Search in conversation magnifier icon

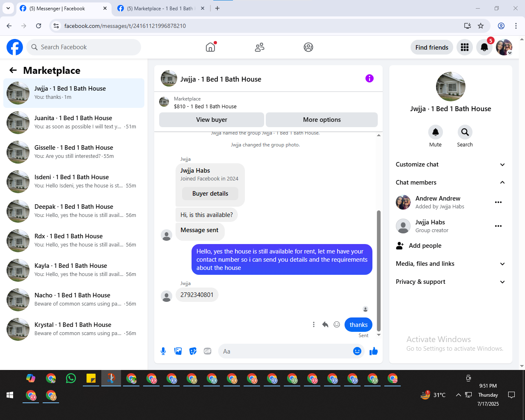(465, 132)
